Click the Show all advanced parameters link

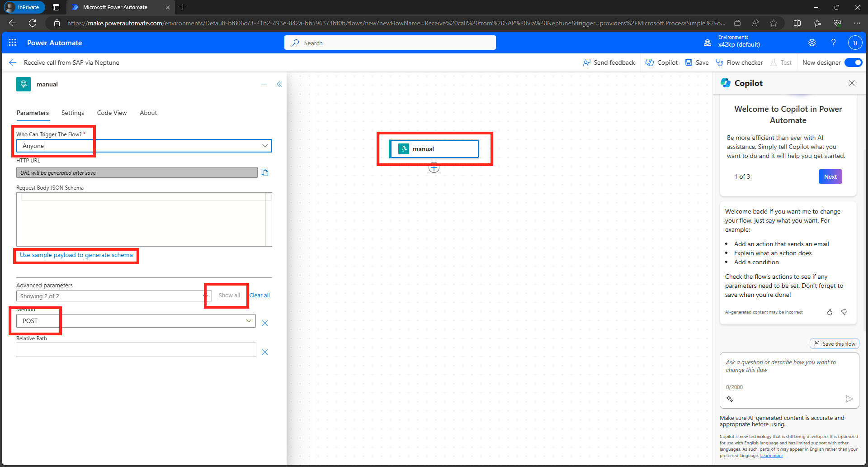[229, 295]
